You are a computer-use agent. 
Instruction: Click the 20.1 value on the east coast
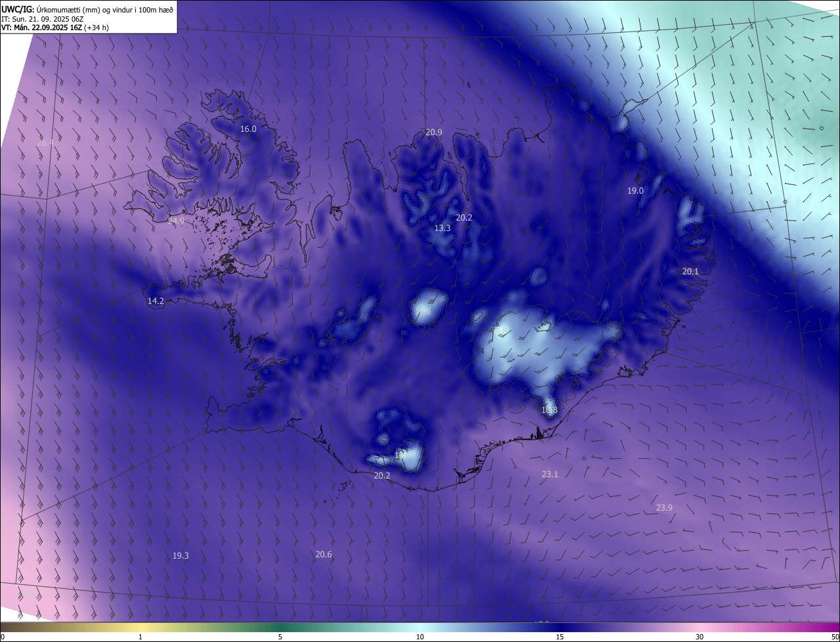pos(690,272)
